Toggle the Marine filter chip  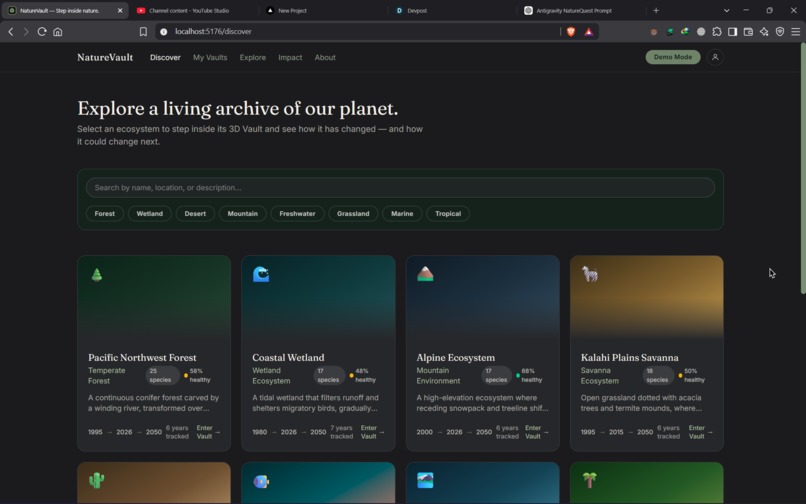click(x=402, y=213)
